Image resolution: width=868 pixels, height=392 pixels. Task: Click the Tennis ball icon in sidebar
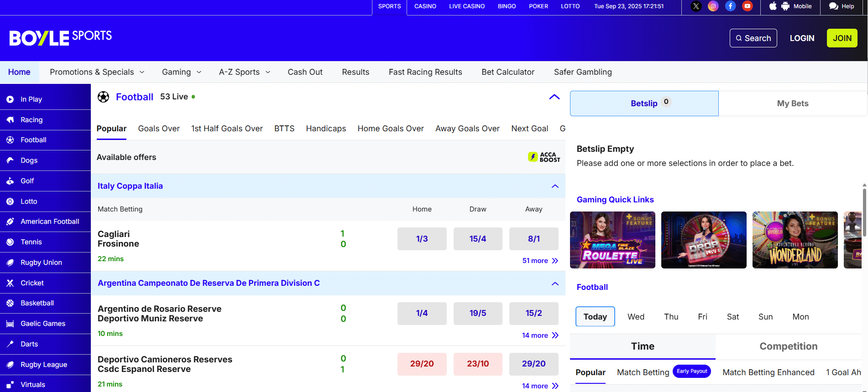tap(10, 242)
